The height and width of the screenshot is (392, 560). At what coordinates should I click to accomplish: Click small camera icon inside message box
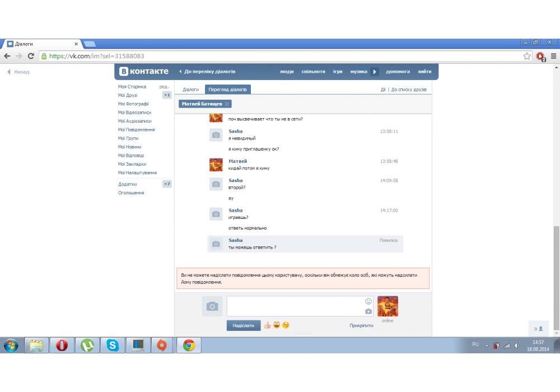pos(368,311)
